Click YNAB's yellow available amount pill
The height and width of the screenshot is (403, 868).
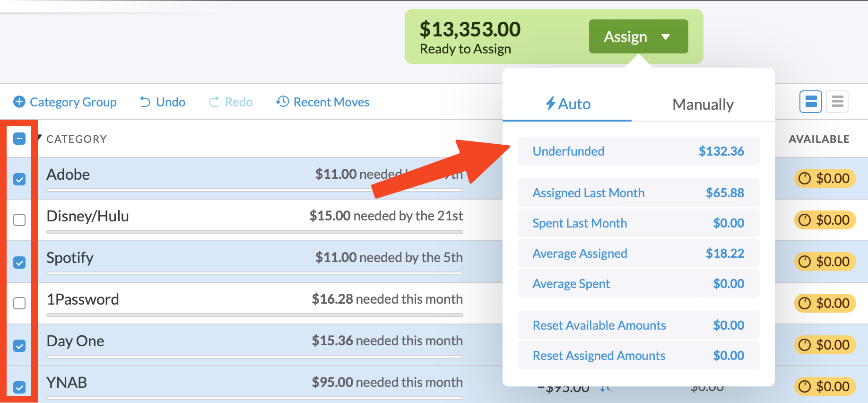(x=825, y=386)
